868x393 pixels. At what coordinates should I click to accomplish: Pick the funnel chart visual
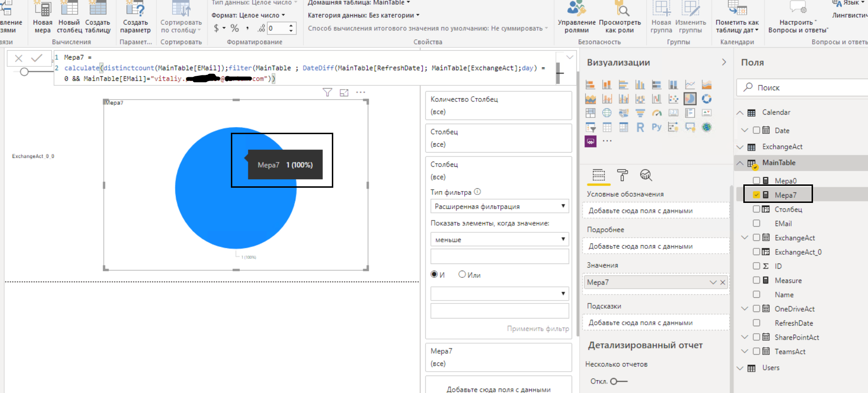(640, 113)
